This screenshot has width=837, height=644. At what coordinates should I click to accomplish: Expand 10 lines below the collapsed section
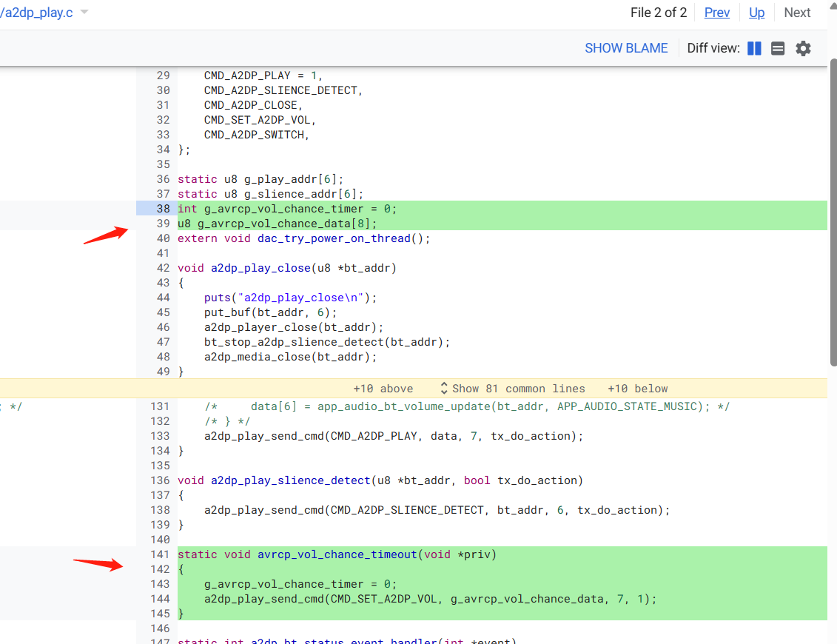(x=638, y=389)
